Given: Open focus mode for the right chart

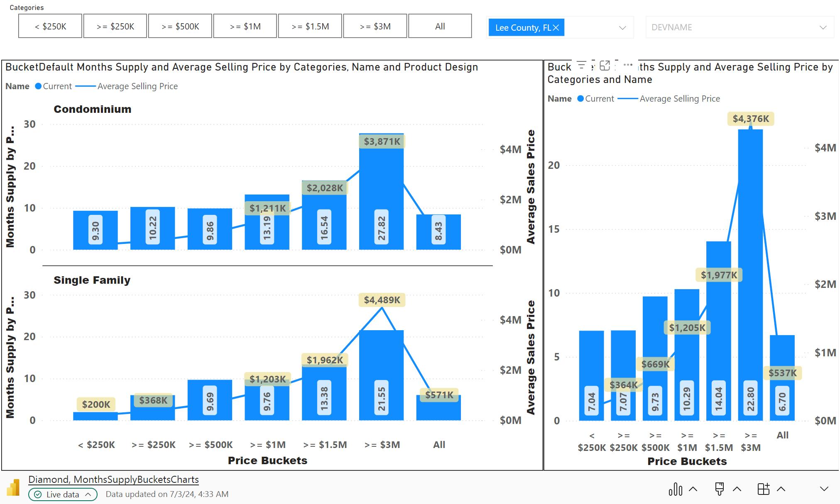Looking at the screenshot, I should point(605,65).
